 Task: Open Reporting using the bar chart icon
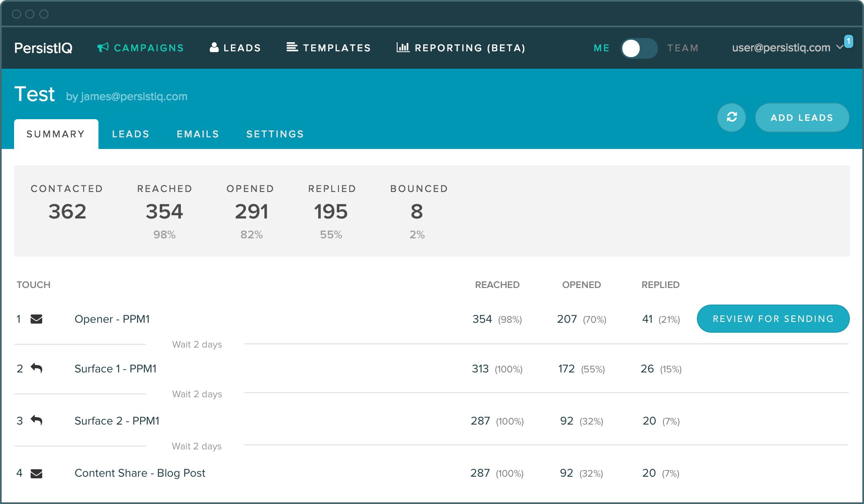pos(402,47)
